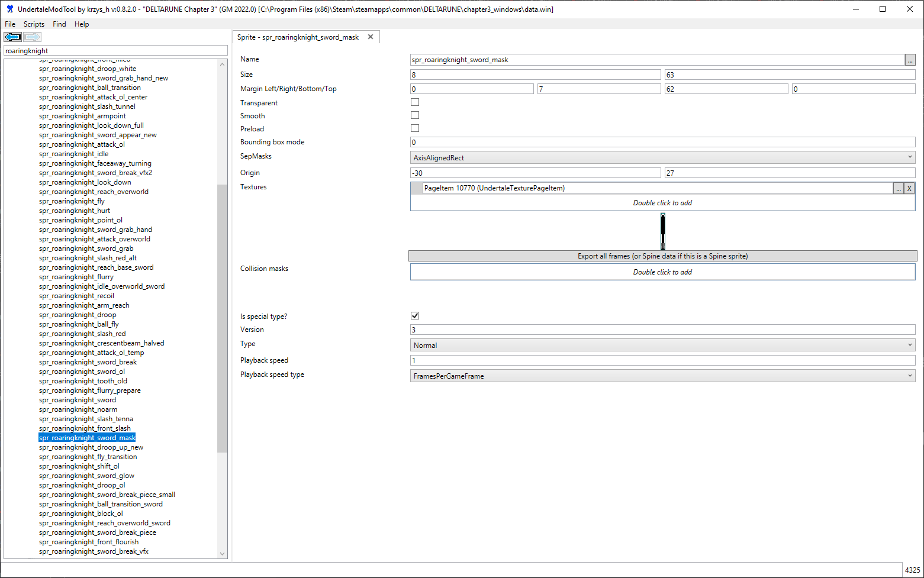Select spr_roaringknight_tooth_old in the list
The width and height of the screenshot is (924, 578).
tap(83, 381)
